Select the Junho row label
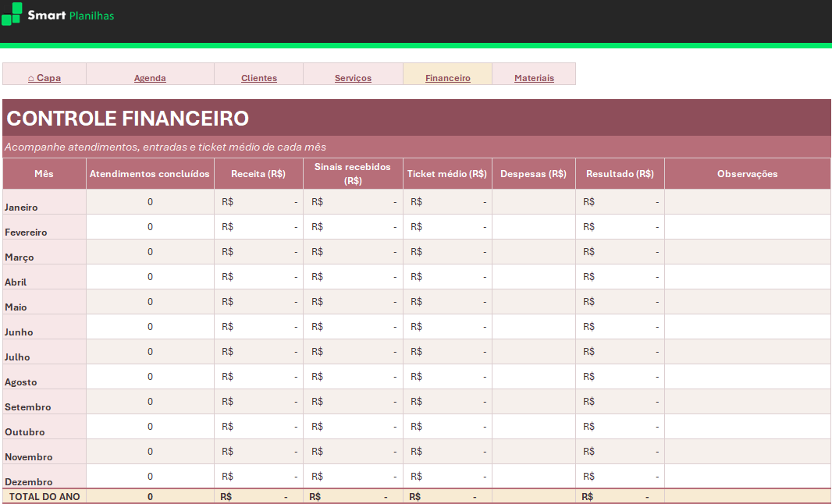Image resolution: width=832 pixels, height=504 pixels. click(44, 326)
